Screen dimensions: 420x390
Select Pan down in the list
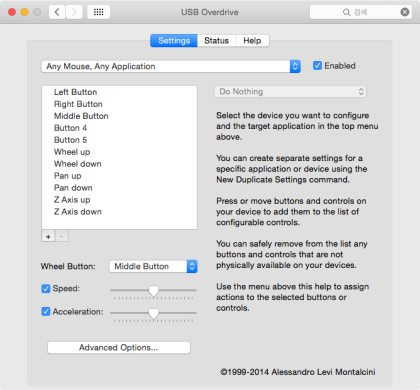pos(119,188)
